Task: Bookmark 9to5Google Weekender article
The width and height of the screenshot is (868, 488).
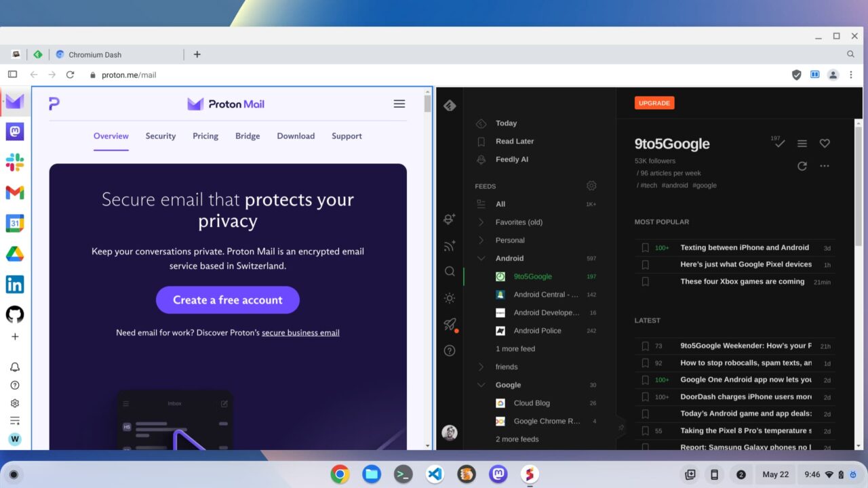Action: [x=645, y=346]
